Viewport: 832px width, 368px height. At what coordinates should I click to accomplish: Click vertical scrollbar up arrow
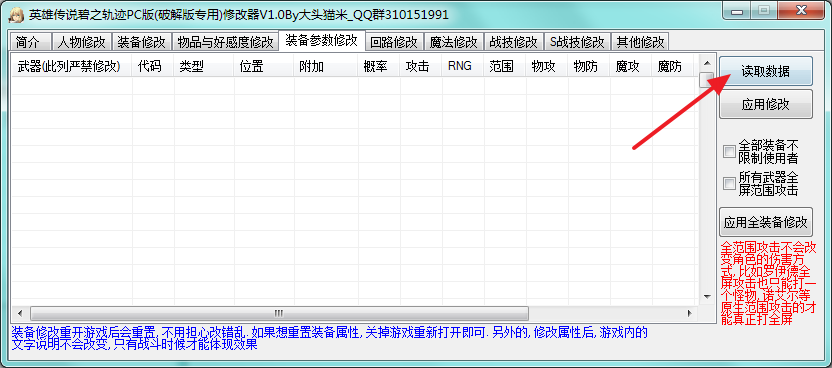(707, 63)
